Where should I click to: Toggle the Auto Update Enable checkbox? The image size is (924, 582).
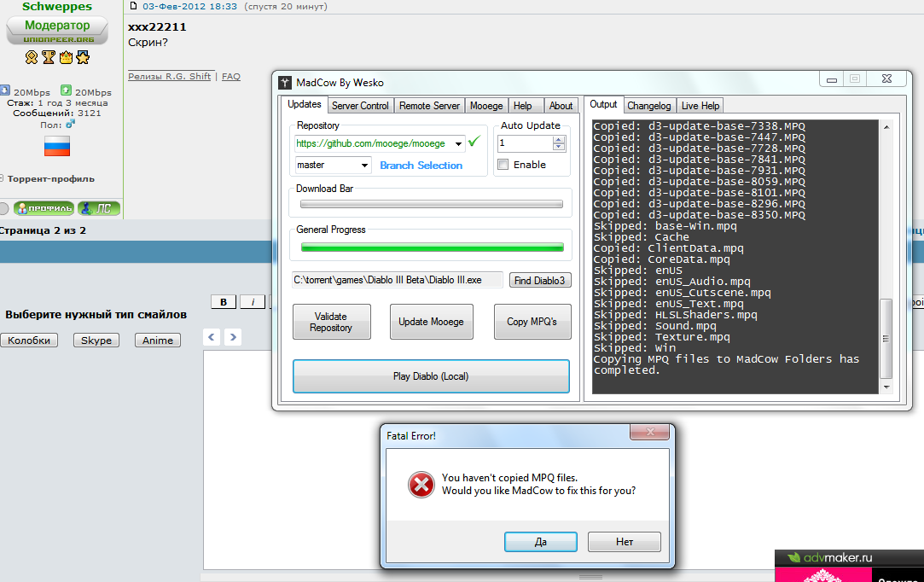coord(503,165)
